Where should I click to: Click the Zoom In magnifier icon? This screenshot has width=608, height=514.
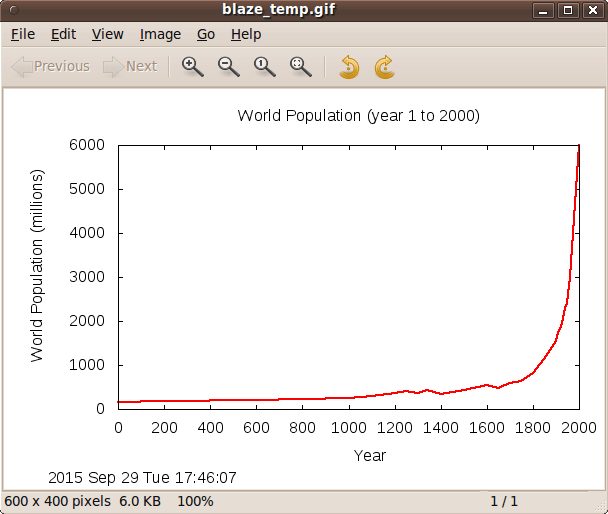[x=193, y=67]
